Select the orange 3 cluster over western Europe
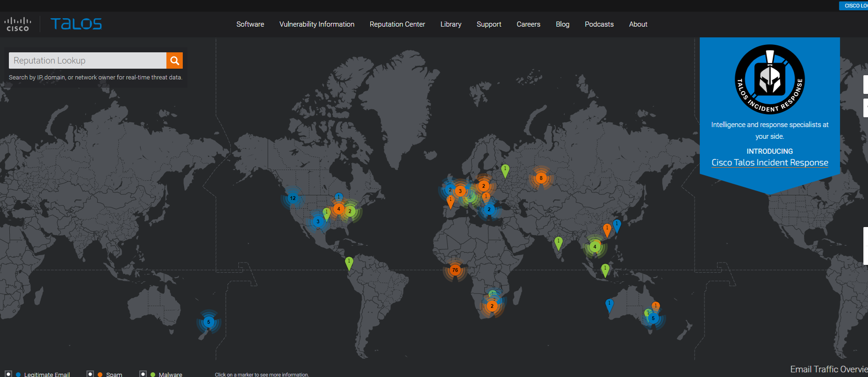The image size is (868, 377). point(460,191)
